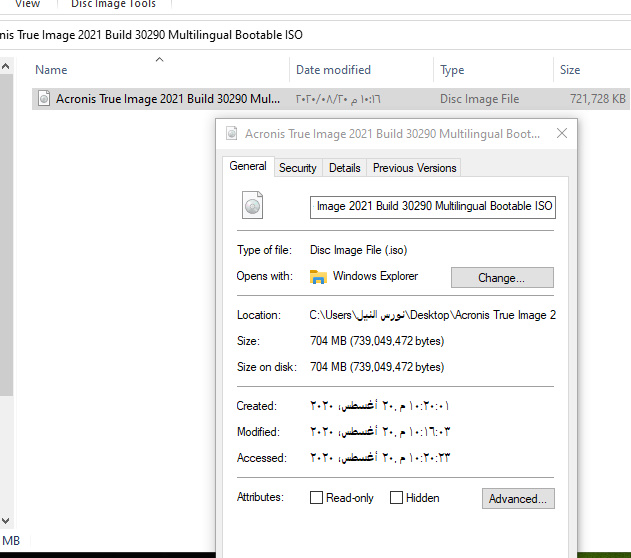
Task: Open the Details tab
Action: coord(344,168)
